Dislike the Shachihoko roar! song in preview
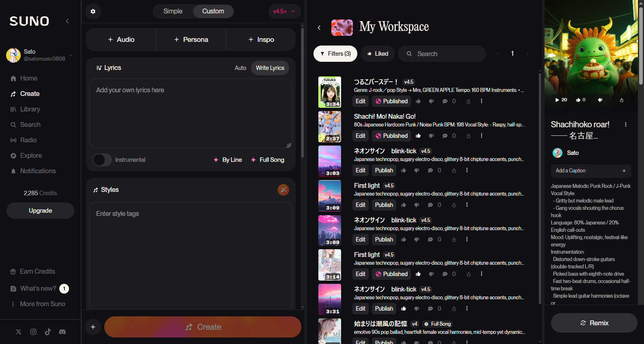Viewport: 644px width, 344px height. point(600,100)
